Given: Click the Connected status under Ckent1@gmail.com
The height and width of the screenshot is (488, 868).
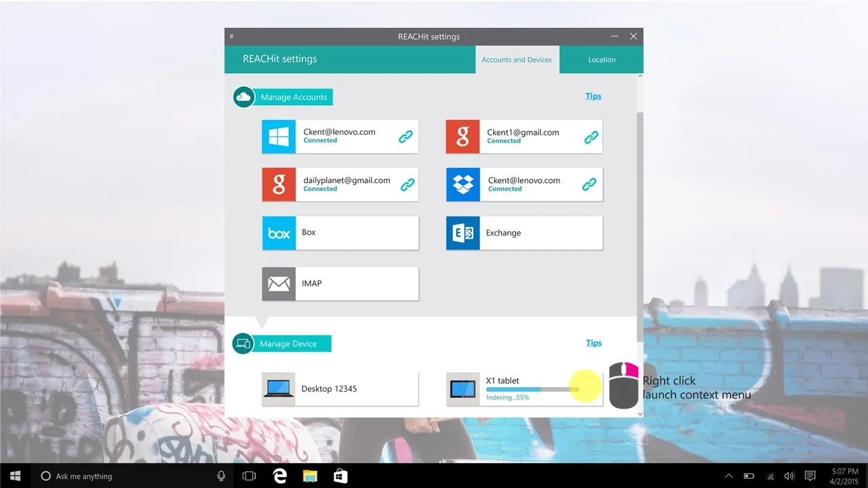Looking at the screenshot, I should pos(504,141).
